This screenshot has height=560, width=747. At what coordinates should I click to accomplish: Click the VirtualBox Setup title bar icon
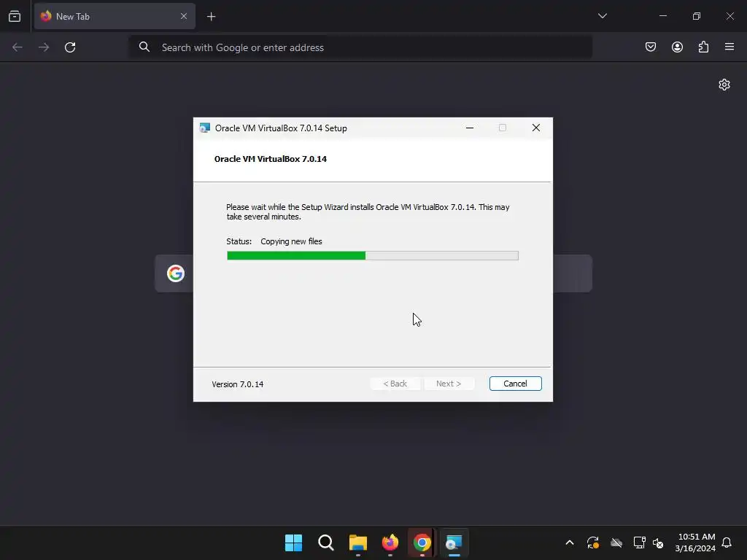(205, 128)
